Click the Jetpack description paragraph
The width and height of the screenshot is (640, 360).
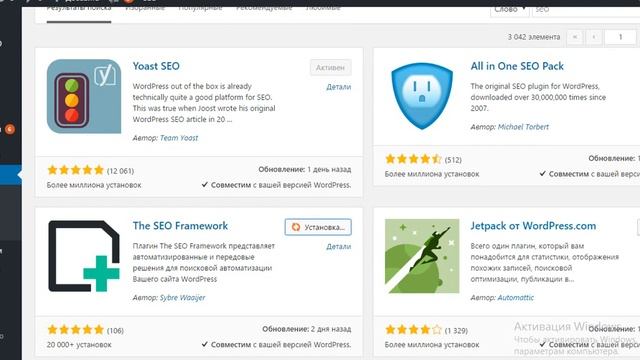pos(544,262)
